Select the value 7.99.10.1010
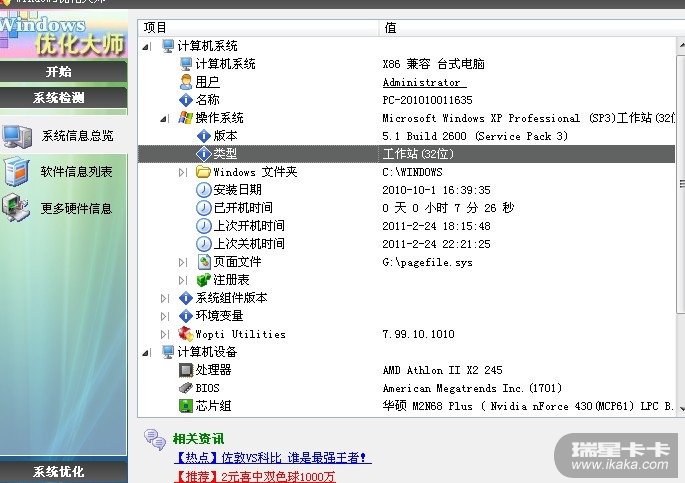This screenshot has width=685, height=483. pos(418,334)
